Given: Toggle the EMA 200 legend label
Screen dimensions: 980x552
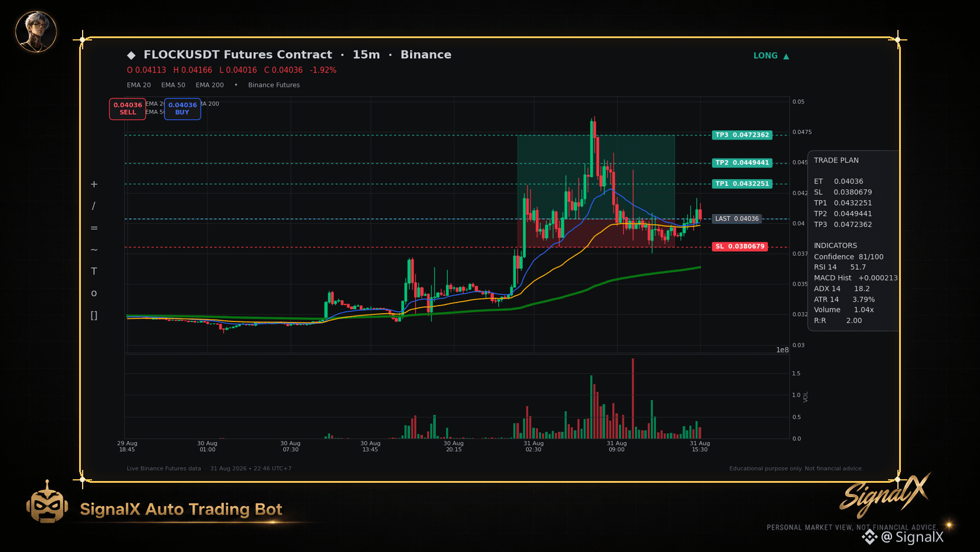Looking at the screenshot, I should (x=210, y=85).
